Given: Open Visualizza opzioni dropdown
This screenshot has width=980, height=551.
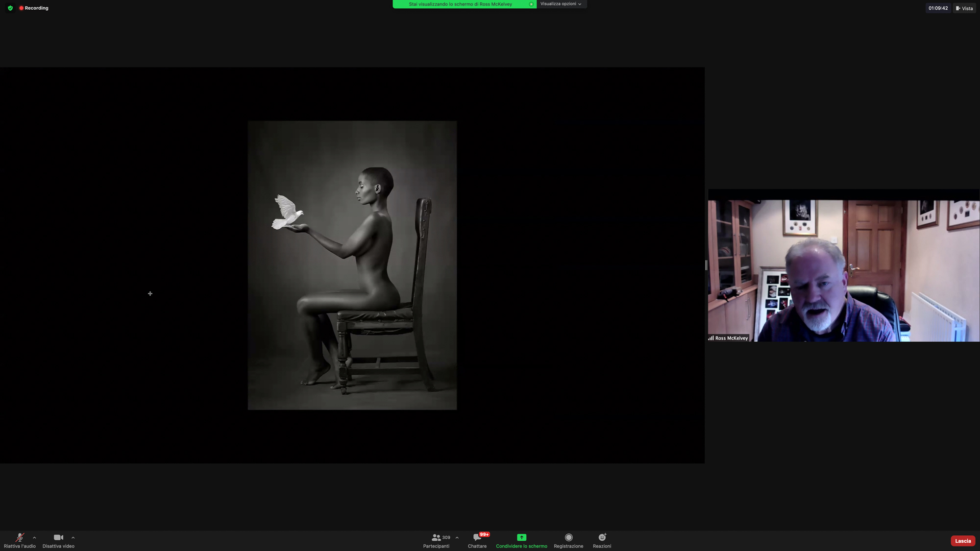Looking at the screenshot, I should click(x=561, y=4).
